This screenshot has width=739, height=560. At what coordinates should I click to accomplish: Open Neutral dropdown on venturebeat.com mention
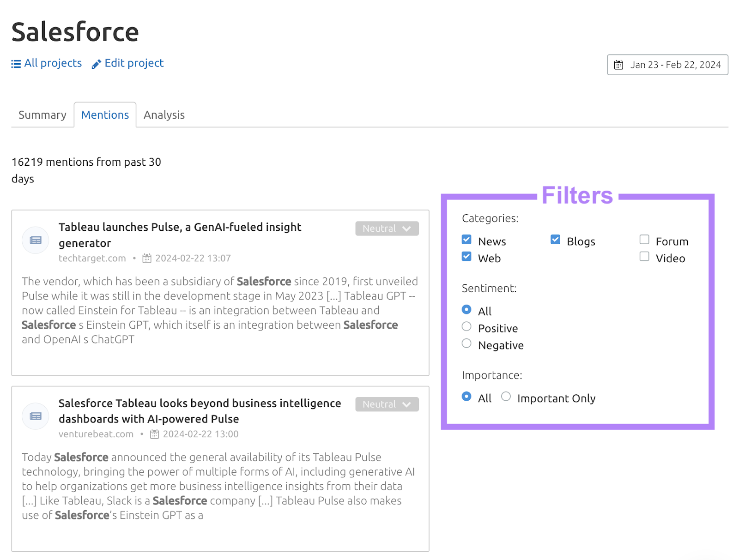387,404
